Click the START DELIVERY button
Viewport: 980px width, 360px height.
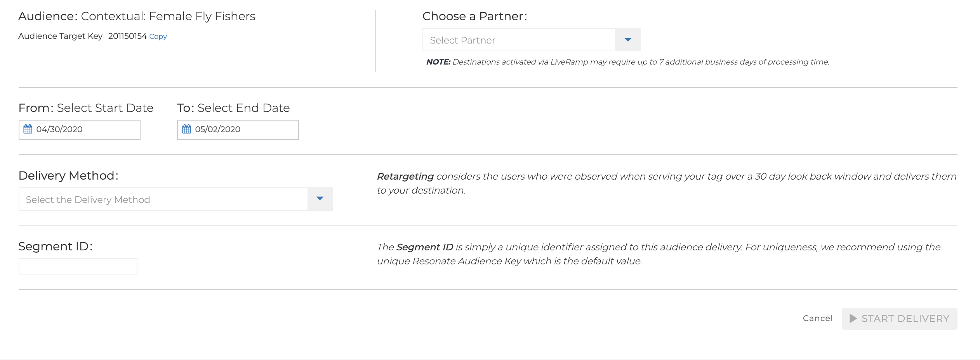point(899,319)
